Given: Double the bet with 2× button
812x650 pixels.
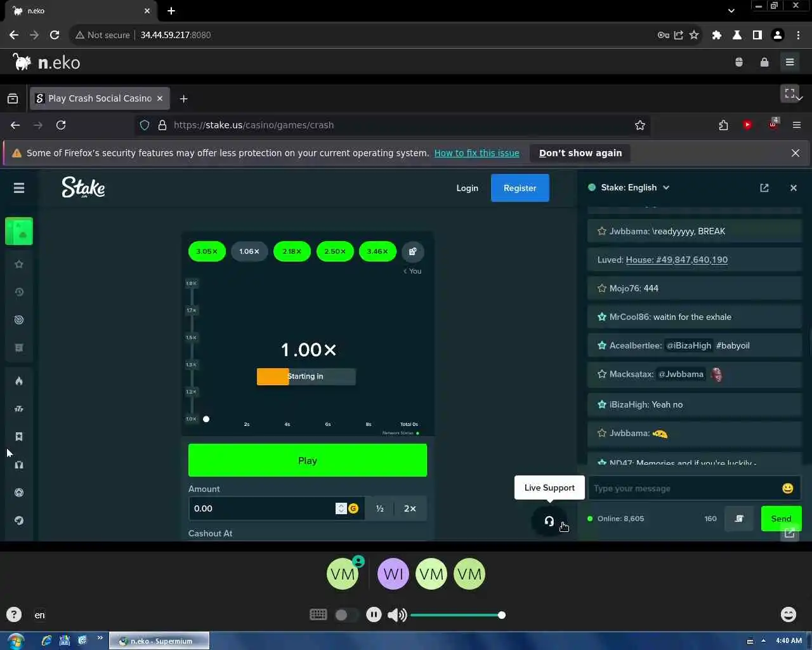Looking at the screenshot, I should click(410, 508).
